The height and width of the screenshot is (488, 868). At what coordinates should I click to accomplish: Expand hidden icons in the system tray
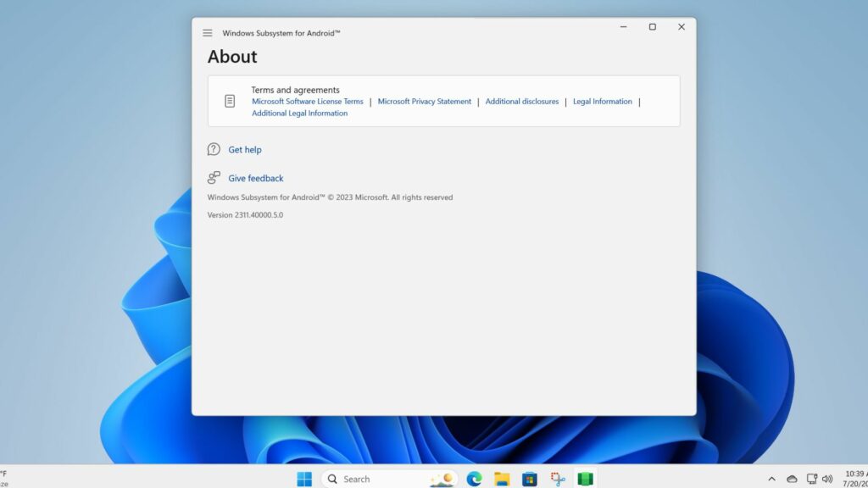click(x=772, y=479)
